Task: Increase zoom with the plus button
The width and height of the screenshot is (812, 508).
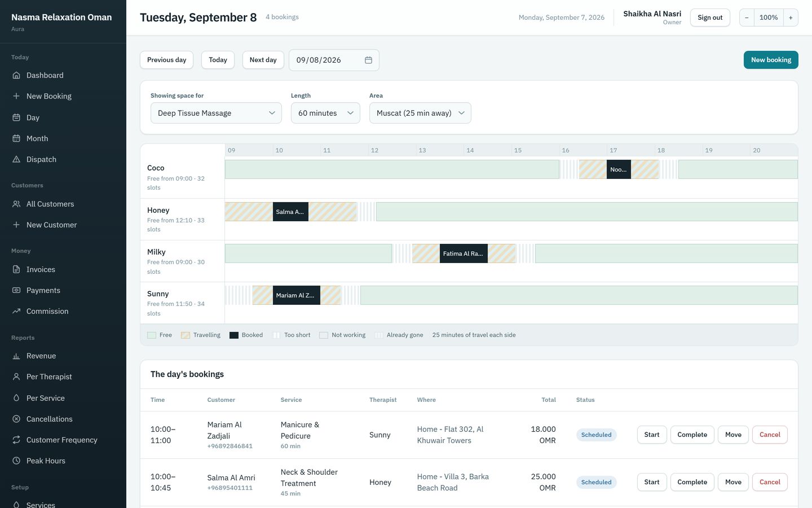Action: pyautogui.click(x=791, y=17)
